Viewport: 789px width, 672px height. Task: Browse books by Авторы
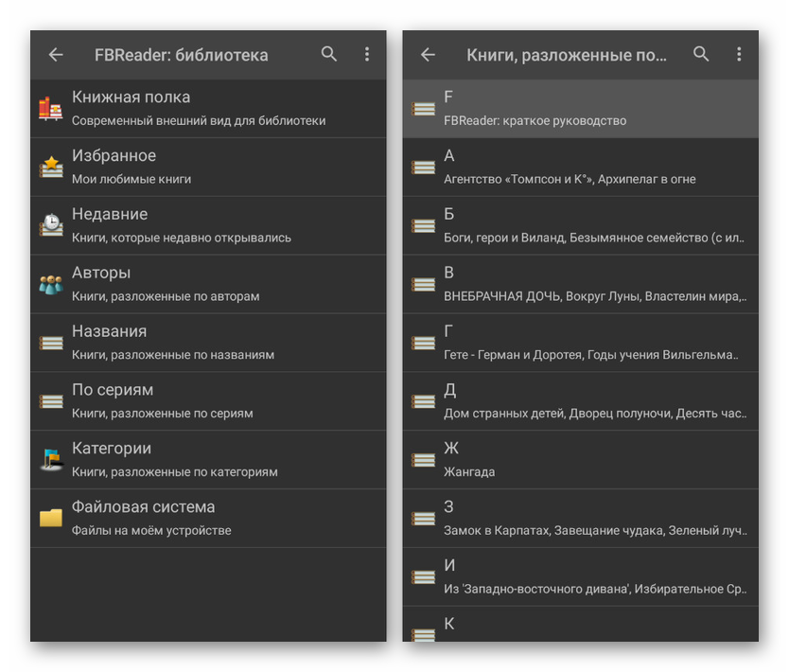click(208, 284)
